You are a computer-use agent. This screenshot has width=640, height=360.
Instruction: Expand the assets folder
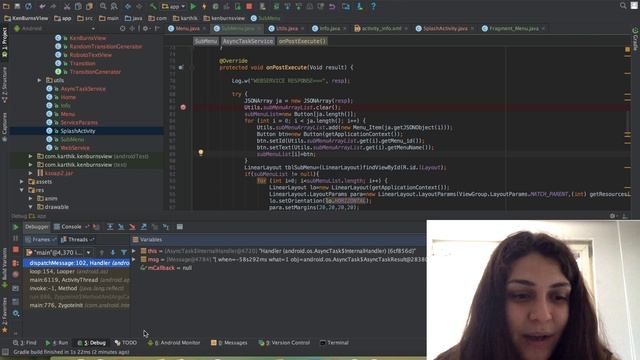tap(22, 182)
